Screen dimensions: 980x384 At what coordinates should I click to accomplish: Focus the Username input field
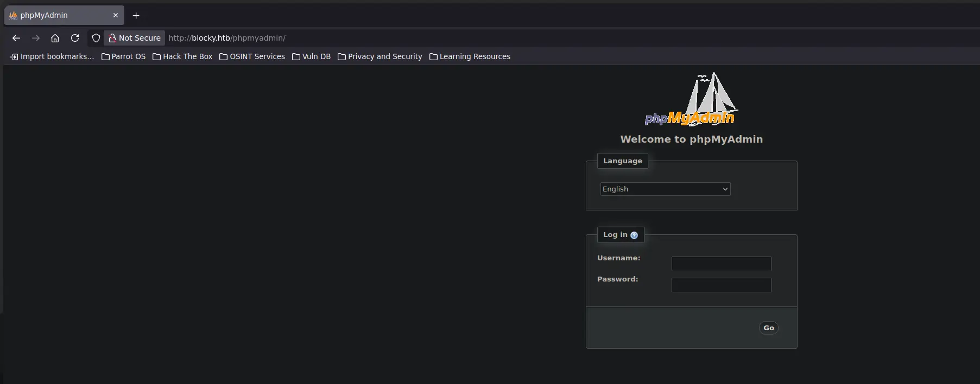click(721, 264)
